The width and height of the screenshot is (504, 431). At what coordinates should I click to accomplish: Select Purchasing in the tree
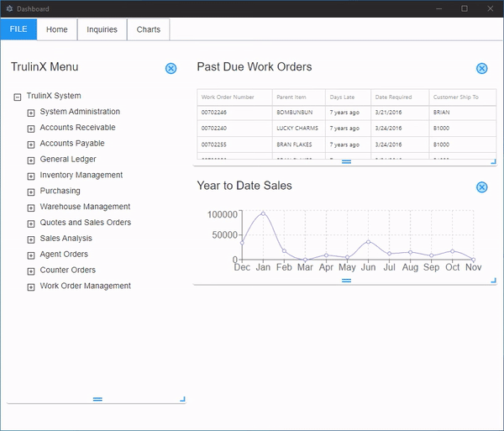coord(60,191)
